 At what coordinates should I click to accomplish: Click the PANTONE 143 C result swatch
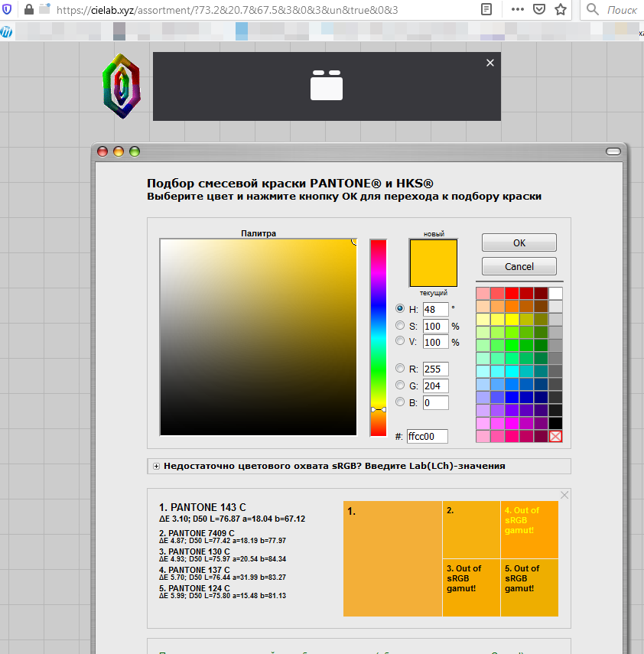(392, 558)
